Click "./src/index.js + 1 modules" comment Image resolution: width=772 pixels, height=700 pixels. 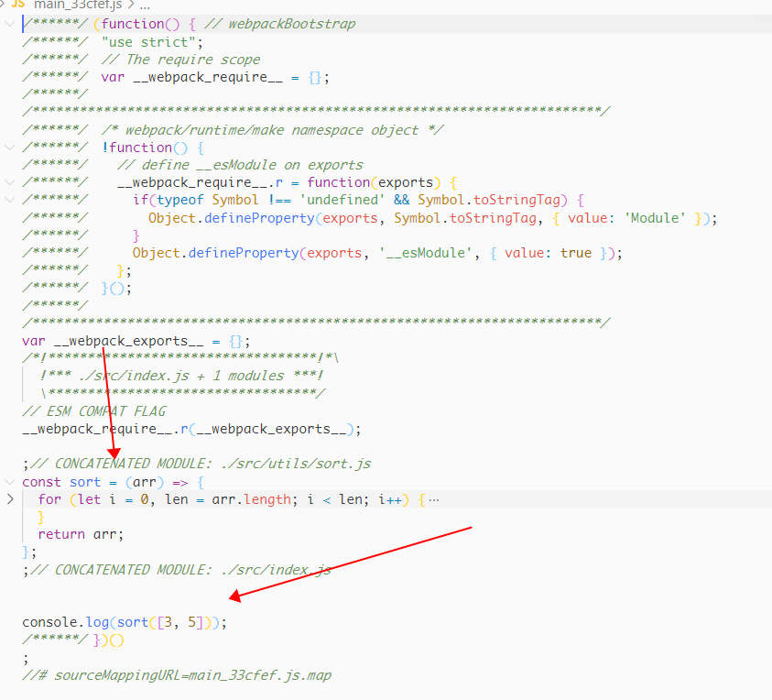coord(181,376)
